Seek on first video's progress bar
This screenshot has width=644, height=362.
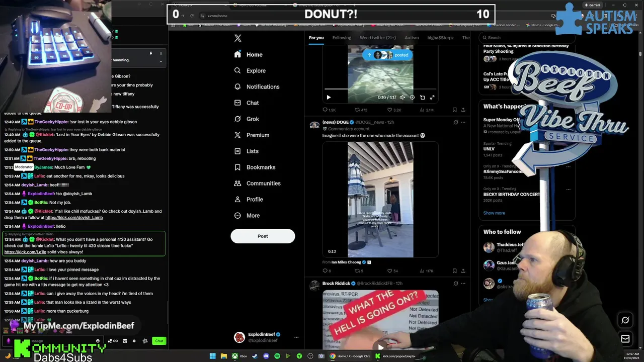point(380,89)
